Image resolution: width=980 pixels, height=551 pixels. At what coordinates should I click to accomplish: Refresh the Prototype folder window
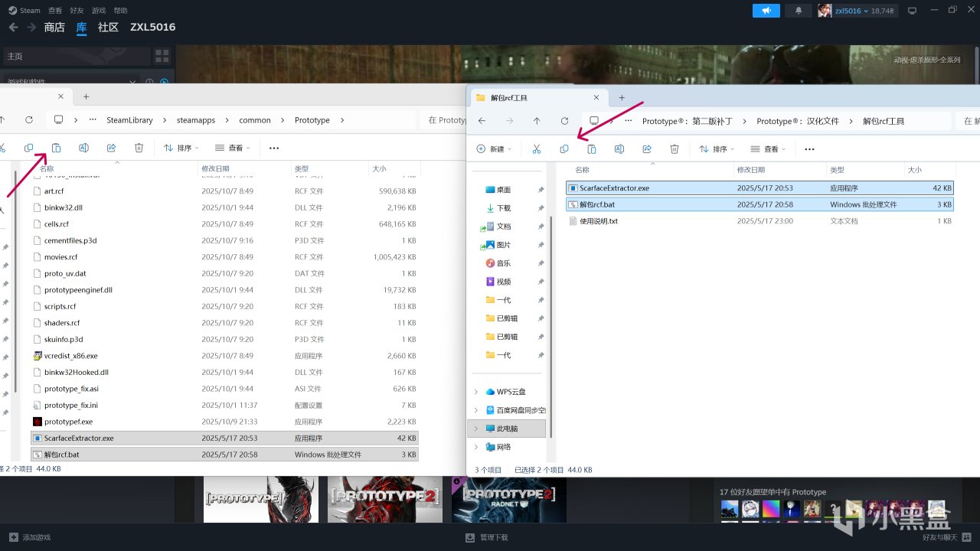click(x=29, y=120)
